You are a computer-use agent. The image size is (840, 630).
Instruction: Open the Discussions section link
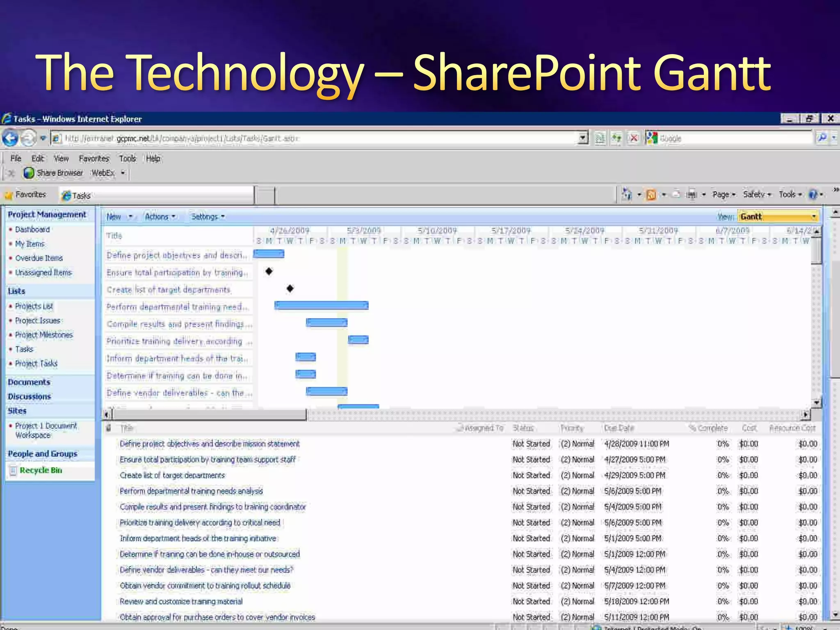tap(30, 397)
